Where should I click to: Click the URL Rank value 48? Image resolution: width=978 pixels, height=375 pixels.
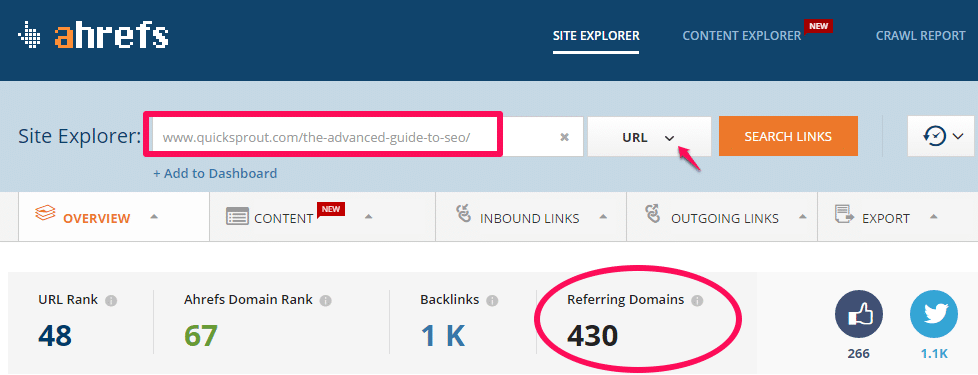(x=55, y=336)
